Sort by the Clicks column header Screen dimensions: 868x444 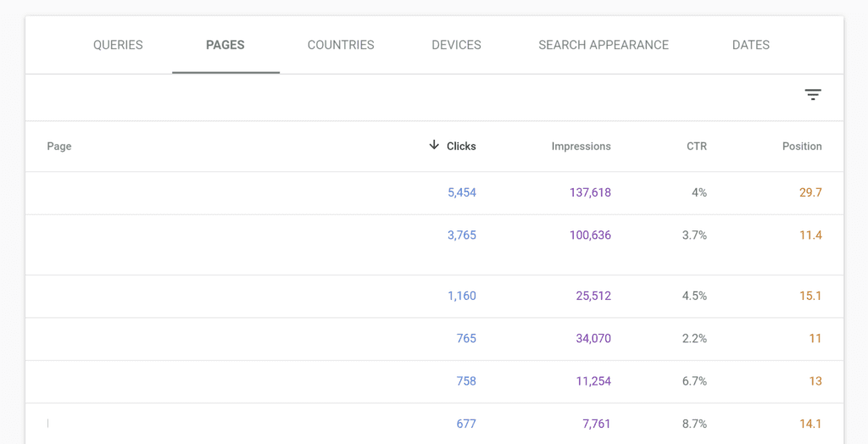click(x=461, y=146)
